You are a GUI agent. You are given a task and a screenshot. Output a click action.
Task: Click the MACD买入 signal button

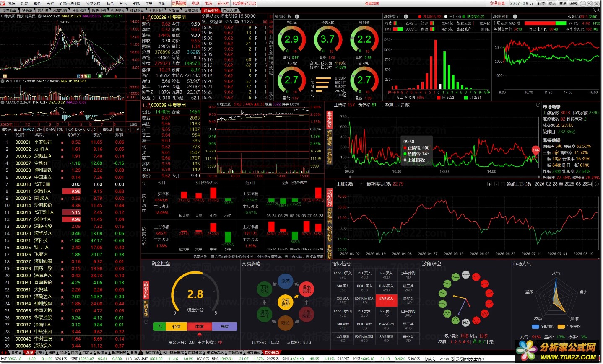tap(343, 275)
